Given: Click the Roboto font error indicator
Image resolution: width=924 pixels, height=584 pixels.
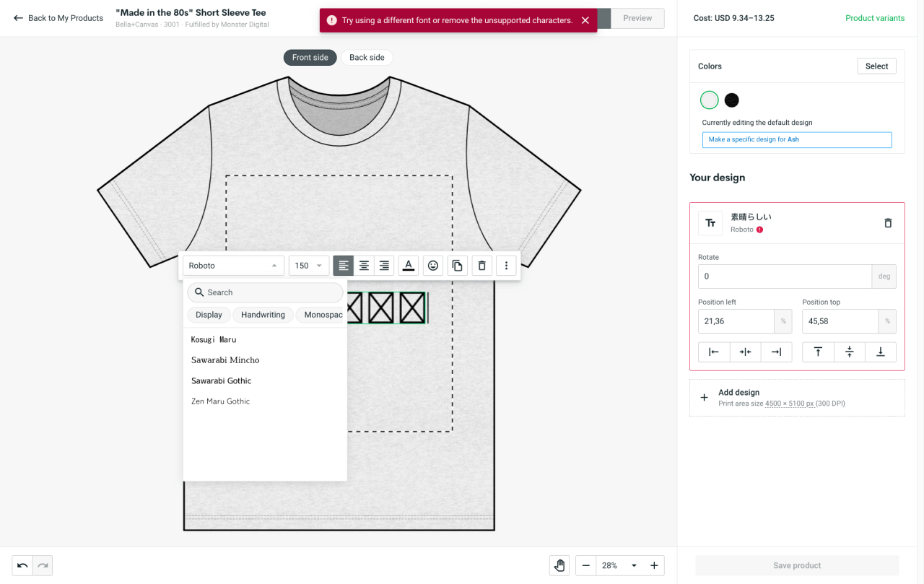Looking at the screenshot, I should [759, 230].
